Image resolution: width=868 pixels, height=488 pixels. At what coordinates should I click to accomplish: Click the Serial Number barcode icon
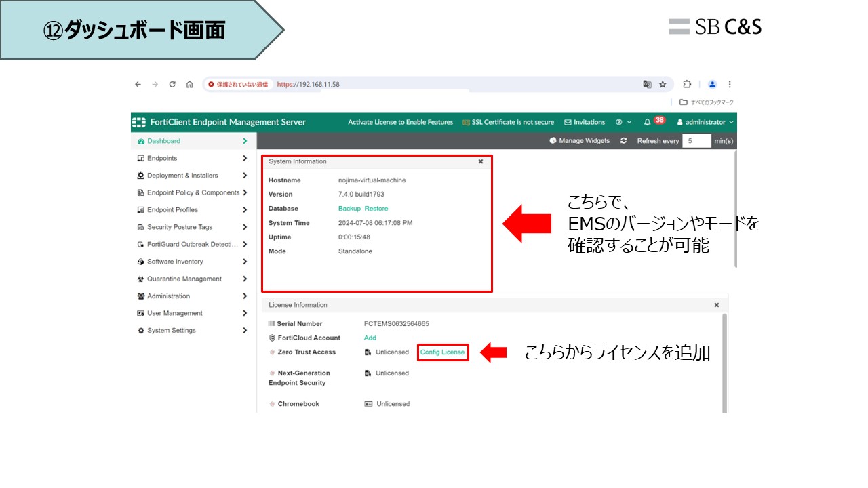click(x=272, y=324)
